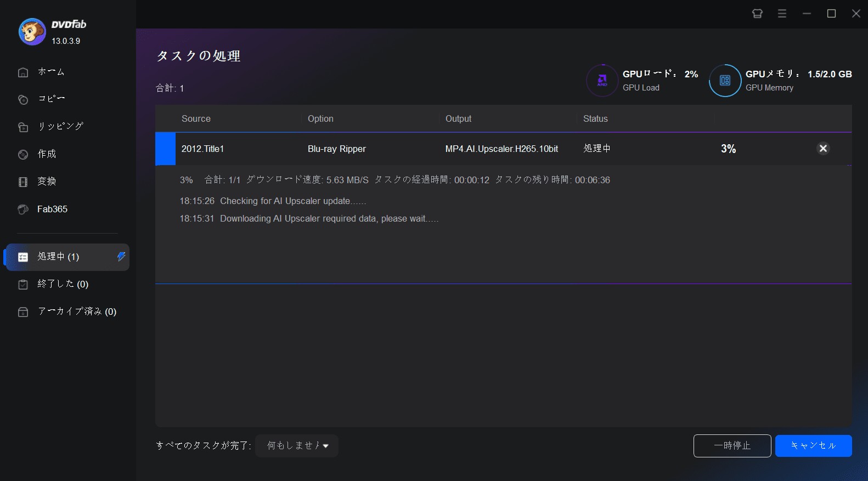
Task: Minimize the DVDFab window
Action: coord(807,14)
